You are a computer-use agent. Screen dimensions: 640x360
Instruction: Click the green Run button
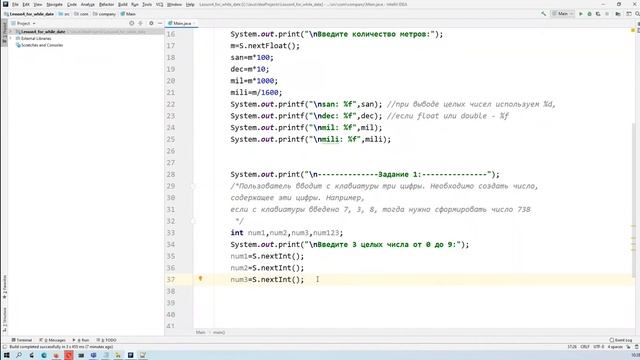click(x=581, y=14)
